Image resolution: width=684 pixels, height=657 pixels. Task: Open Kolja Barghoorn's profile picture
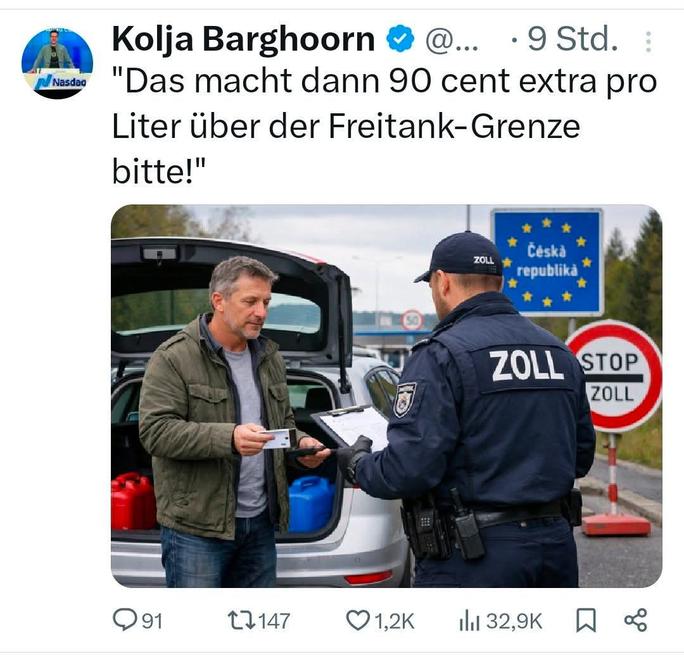pos(57,64)
